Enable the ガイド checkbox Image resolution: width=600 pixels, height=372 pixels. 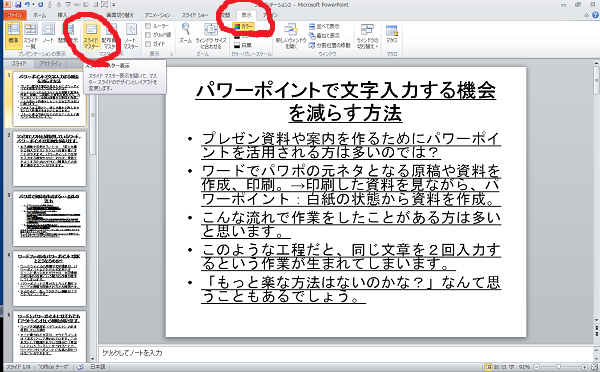[148, 44]
